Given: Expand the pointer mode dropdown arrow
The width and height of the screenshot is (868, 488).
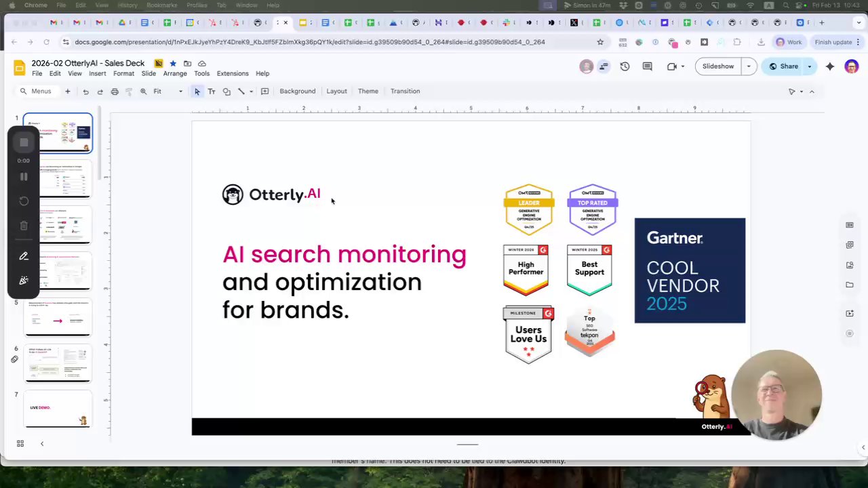Looking at the screenshot, I should coord(801,91).
